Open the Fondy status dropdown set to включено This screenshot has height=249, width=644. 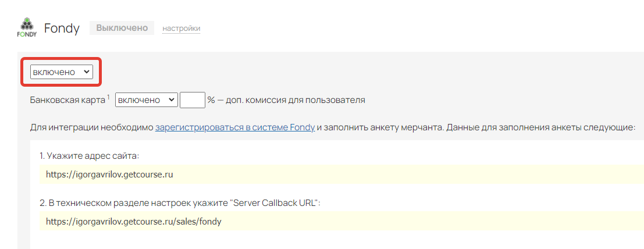tap(62, 72)
